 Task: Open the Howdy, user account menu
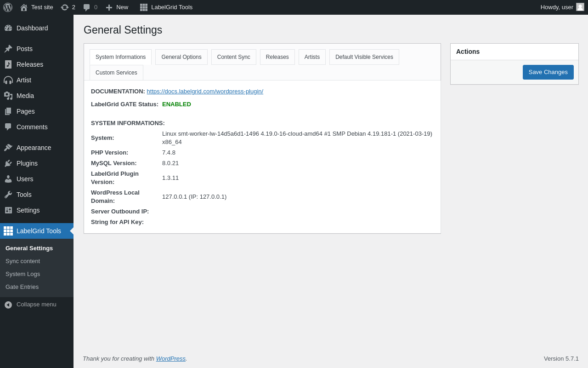pyautogui.click(x=556, y=7)
